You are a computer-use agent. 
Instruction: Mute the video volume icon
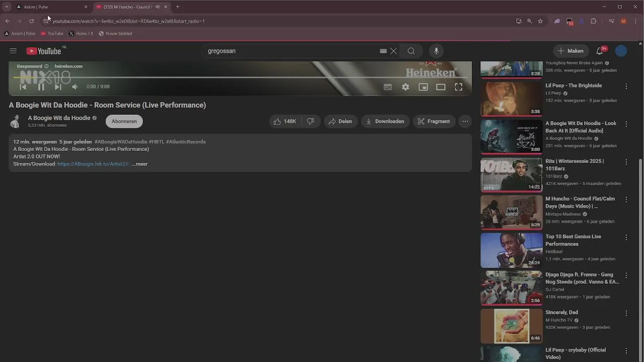tap(74, 86)
